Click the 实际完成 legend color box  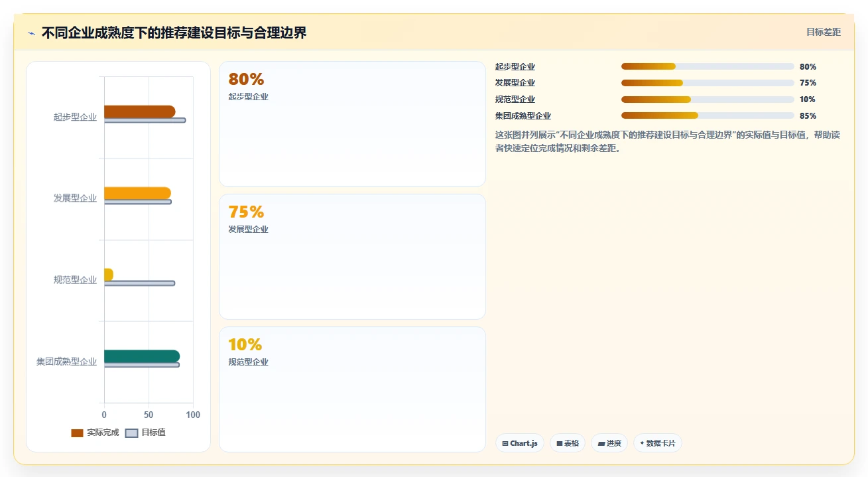click(x=77, y=433)
